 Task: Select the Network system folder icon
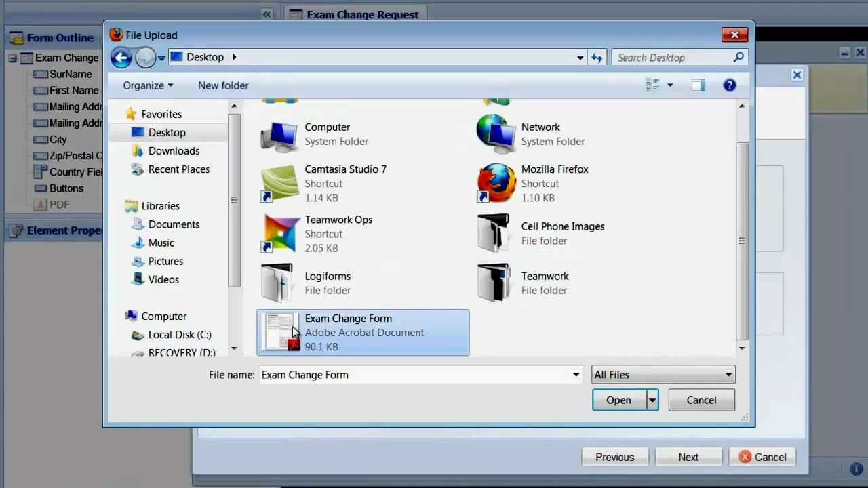click(x=496, y=134)
